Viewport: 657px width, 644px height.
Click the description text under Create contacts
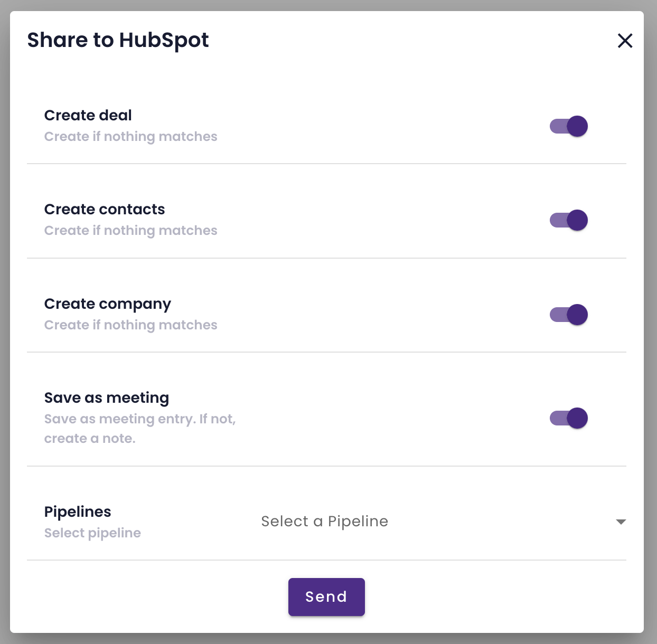[x=130, y=231]
